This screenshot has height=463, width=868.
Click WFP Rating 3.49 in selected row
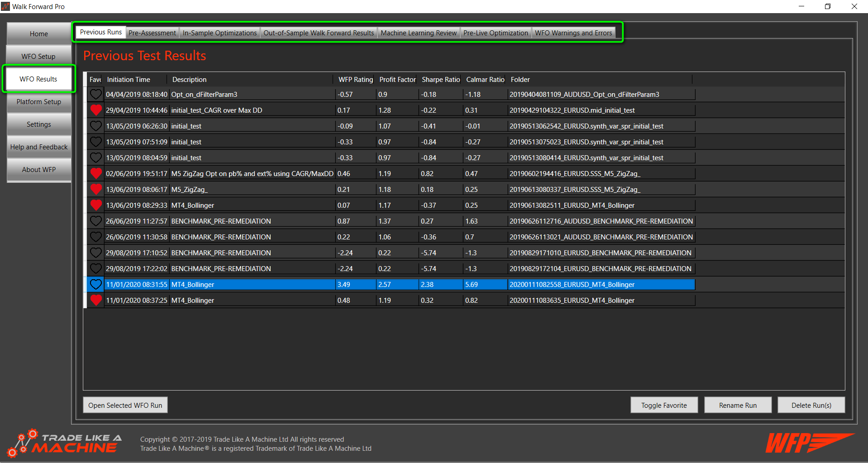coord(356,285)
